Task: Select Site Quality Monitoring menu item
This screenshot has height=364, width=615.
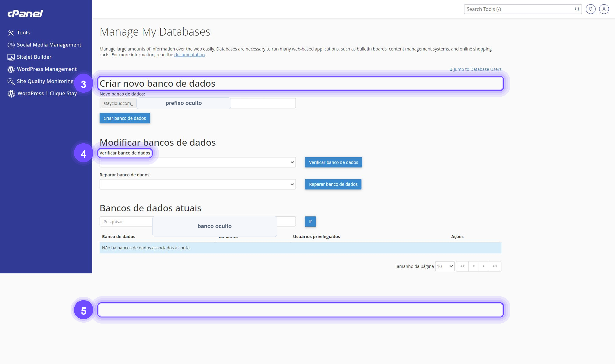Action: [45, 81]
